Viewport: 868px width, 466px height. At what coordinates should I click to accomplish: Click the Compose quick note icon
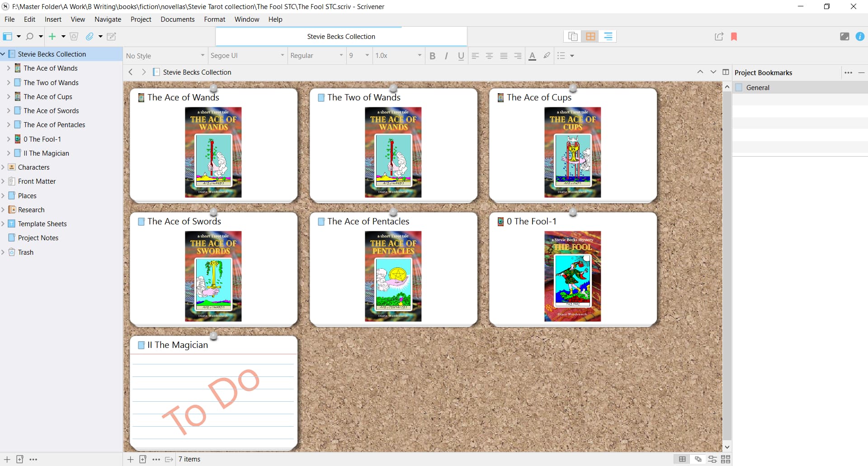tap(112, 37)
